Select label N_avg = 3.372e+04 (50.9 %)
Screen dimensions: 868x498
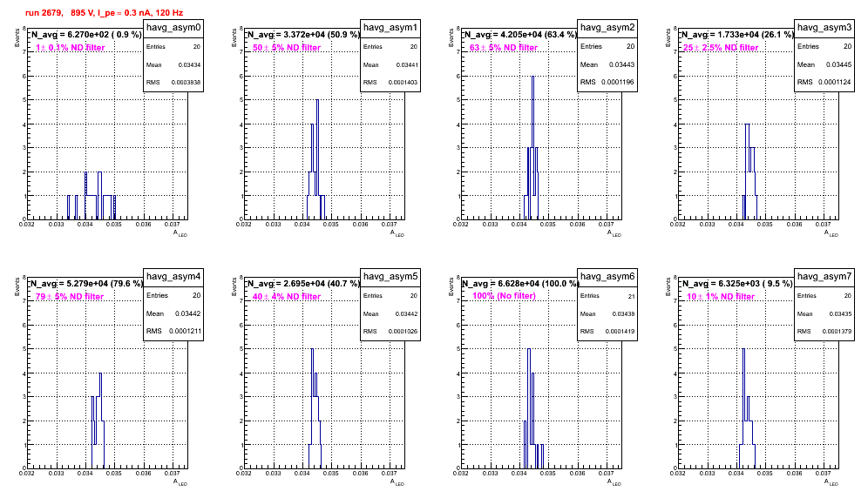[x=303, y=34]
